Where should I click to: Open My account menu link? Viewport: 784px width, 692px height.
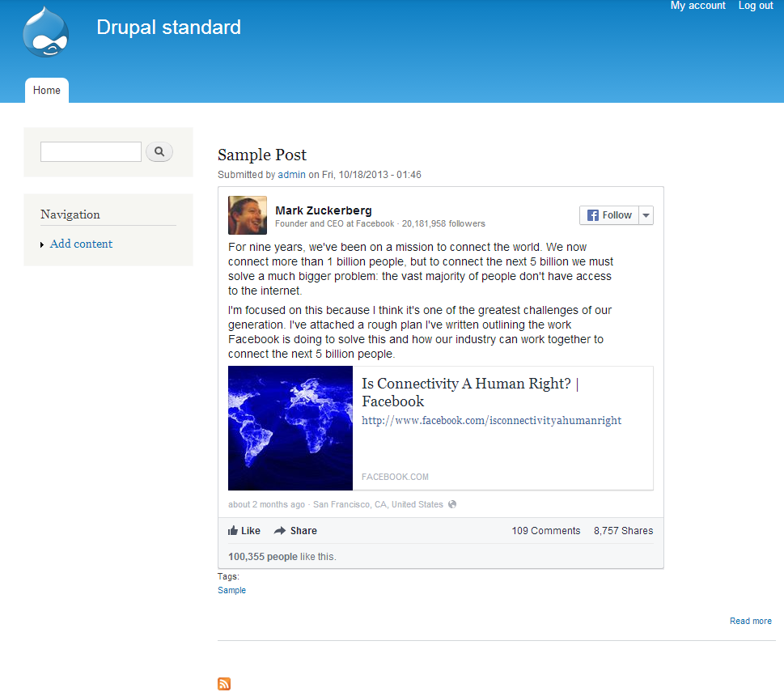(697, 6)
